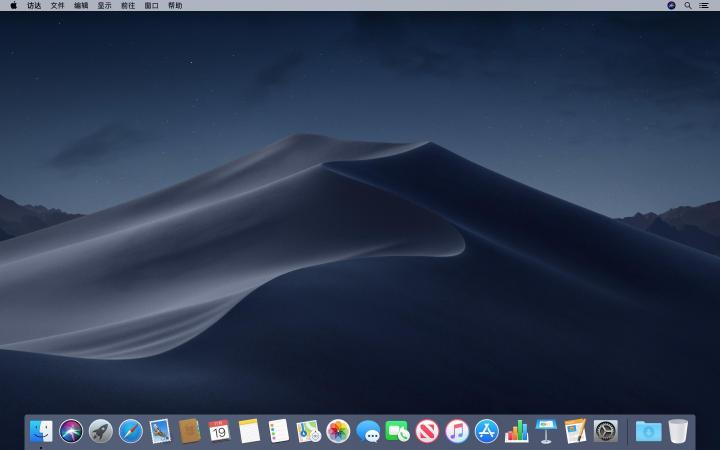This screenshot has height=450, width=720.
Task: Open Pages document icon in Dock
Action: point(576,431)
